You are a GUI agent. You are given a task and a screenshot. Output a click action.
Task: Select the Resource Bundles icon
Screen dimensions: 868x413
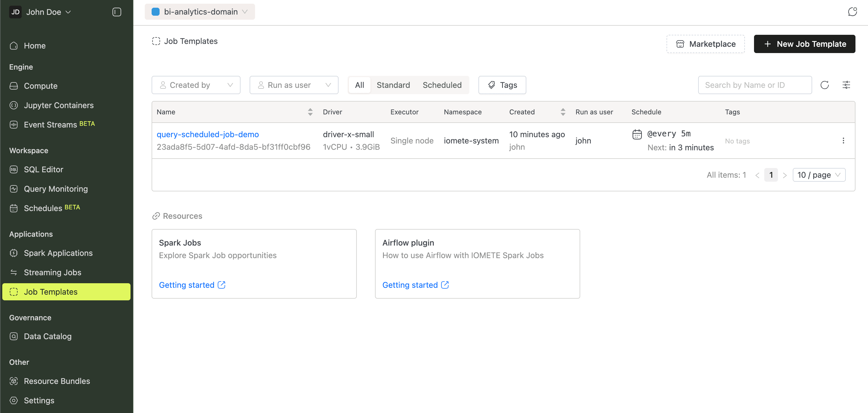pyautogui.click(x=13, y=381)
